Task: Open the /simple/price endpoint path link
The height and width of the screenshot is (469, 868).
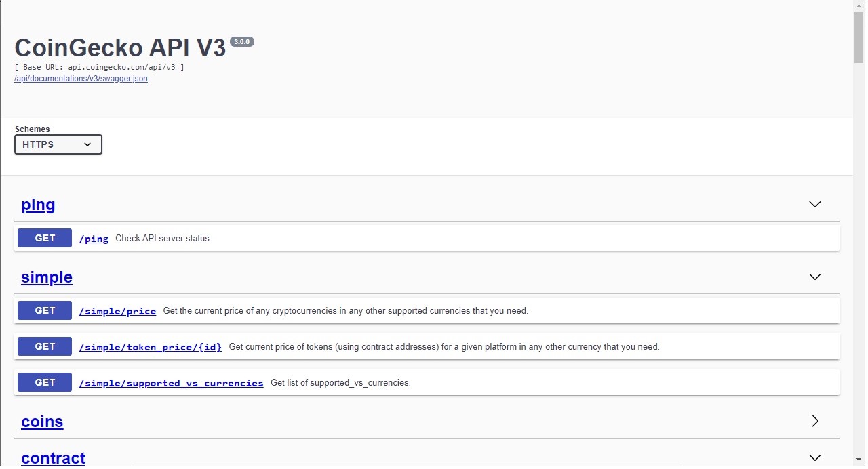Action: [x=117, y=311]
